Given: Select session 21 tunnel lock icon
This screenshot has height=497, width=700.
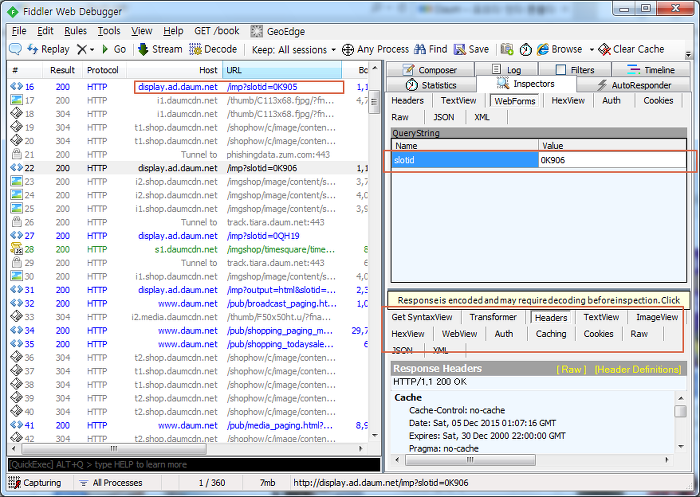Looking at the screenshot, I should point(17,154).
